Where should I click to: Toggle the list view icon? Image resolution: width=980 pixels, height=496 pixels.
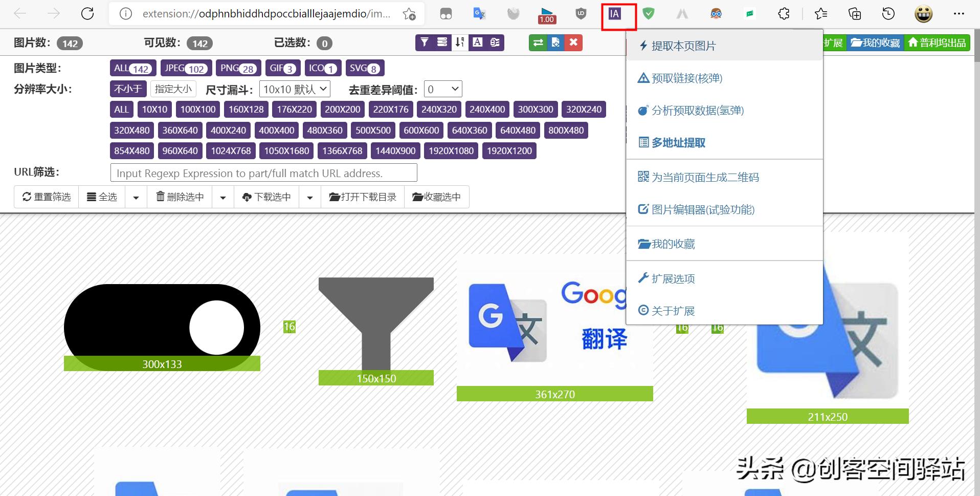click(441, 42)
